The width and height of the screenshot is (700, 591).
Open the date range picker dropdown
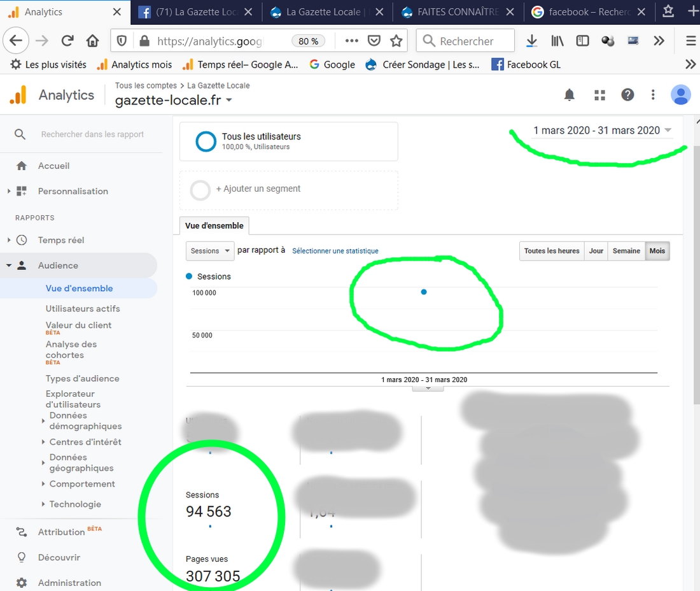pos(602,131)
